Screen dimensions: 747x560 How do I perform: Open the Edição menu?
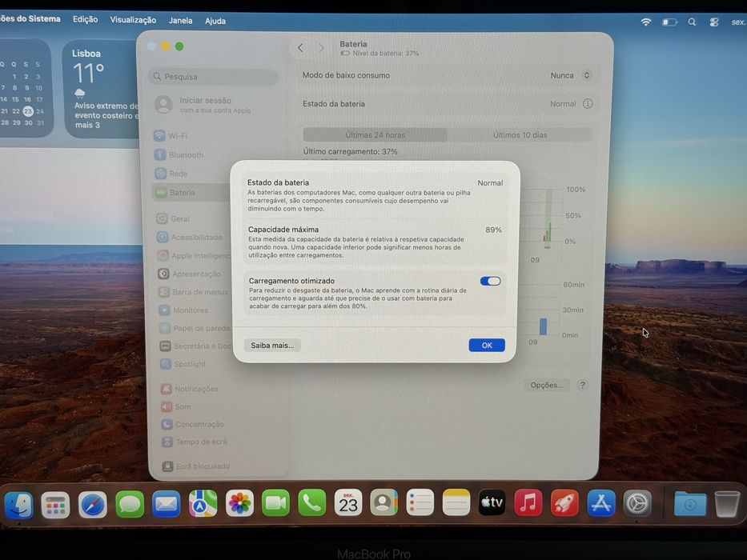pyautogui.click(x=86, y=19)
